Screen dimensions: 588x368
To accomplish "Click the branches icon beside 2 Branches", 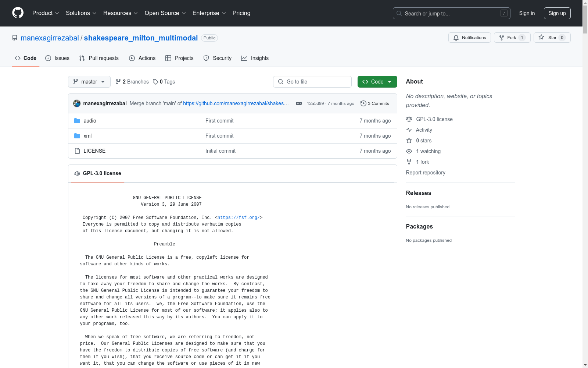I will pyautogui.click(x=118, y=82).
